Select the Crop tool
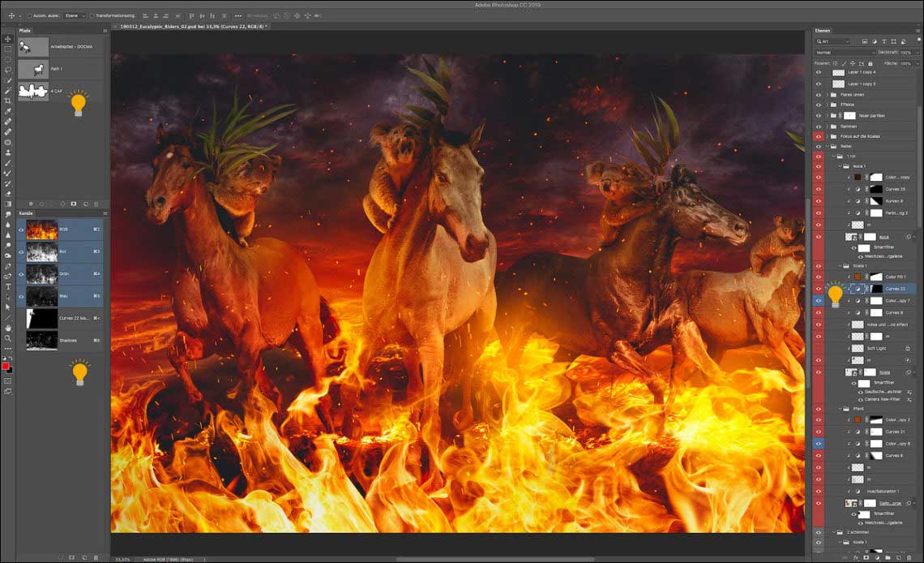 pyautogui.click(x=7, y=101)
